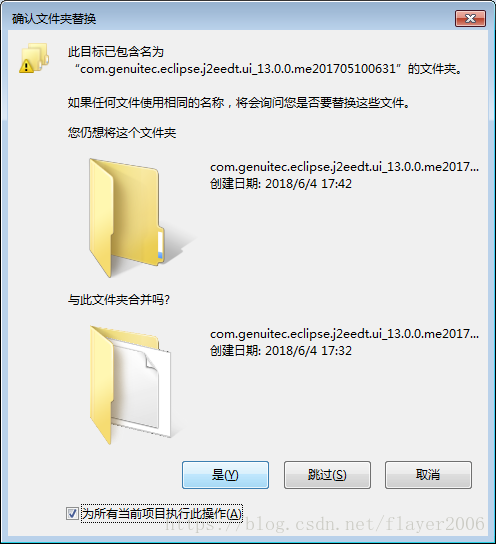496x544 pixels.
Task: Click the 为所有当前项目执行此操作(A) label text
Action: tap(162, 514)
